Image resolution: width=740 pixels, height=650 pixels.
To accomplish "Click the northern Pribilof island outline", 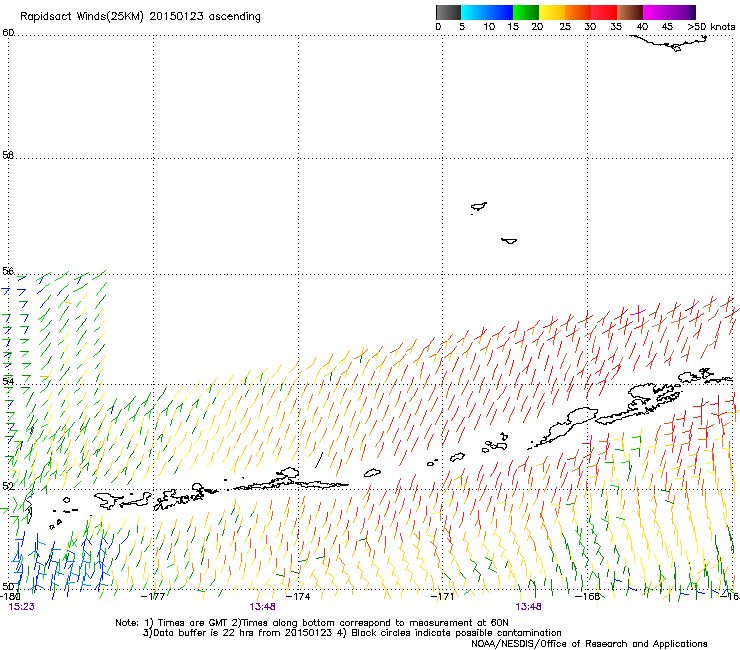I will click(x=479, y=207).
